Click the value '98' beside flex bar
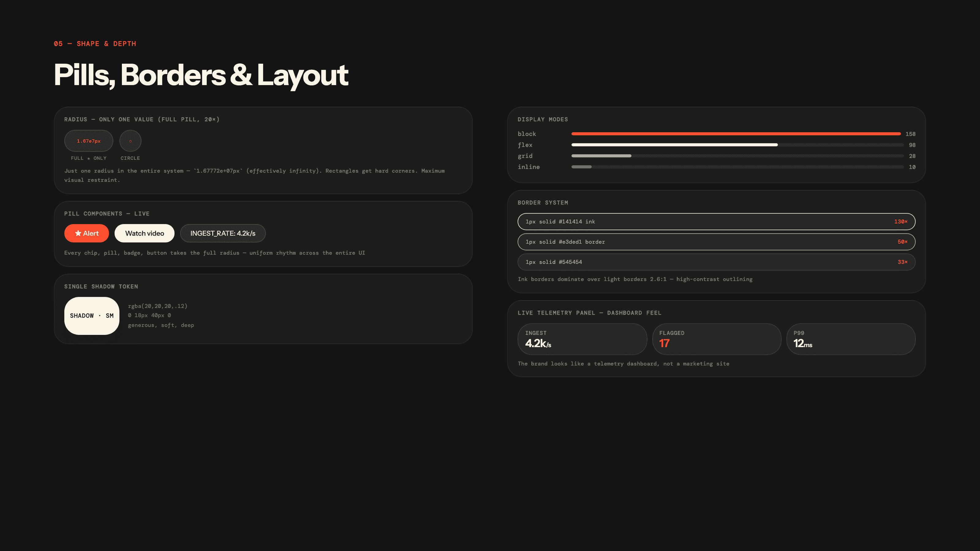 (912, 145)
